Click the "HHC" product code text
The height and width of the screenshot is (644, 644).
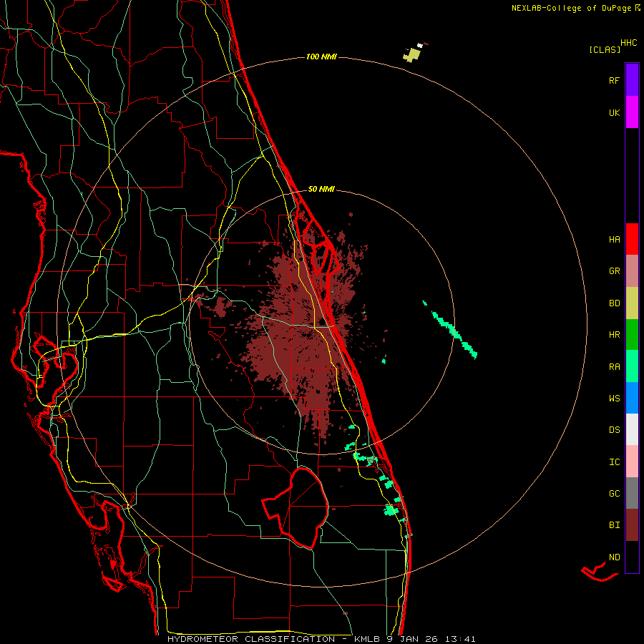tap(628, 43)
